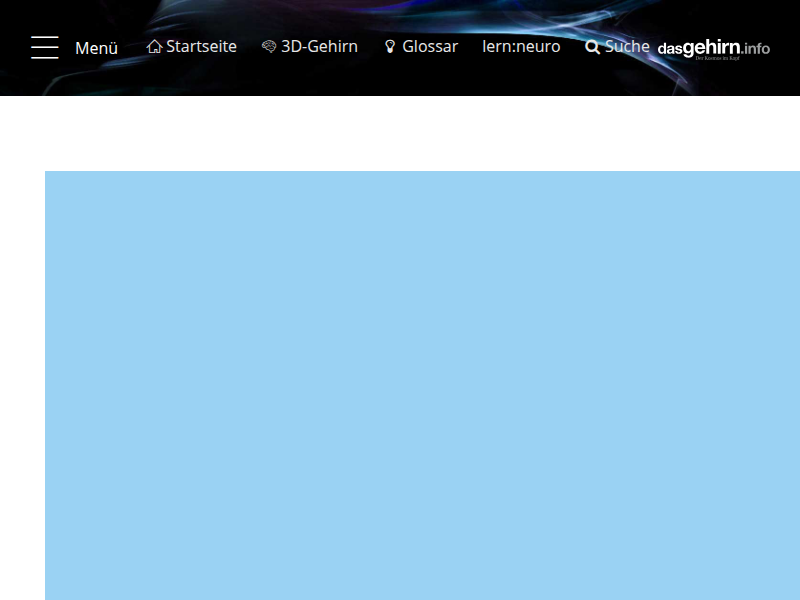800x600 pixels.
Task: Open the hamburger menu icon
Action: tap(45, 47)
